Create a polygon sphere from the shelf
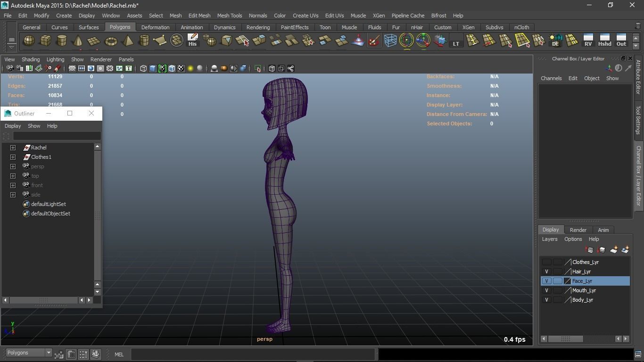The image size is (644, 362). click(x=29, y=41)
